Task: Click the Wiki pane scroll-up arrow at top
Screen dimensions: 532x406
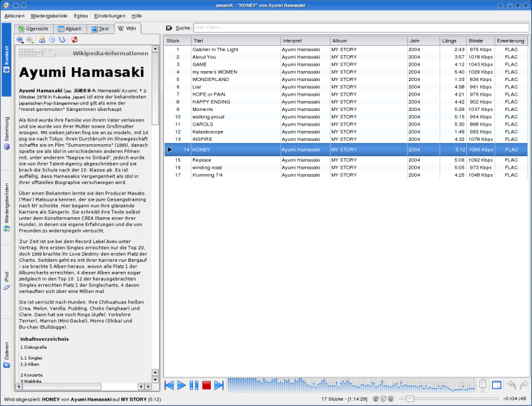Action: pos(155,49)
